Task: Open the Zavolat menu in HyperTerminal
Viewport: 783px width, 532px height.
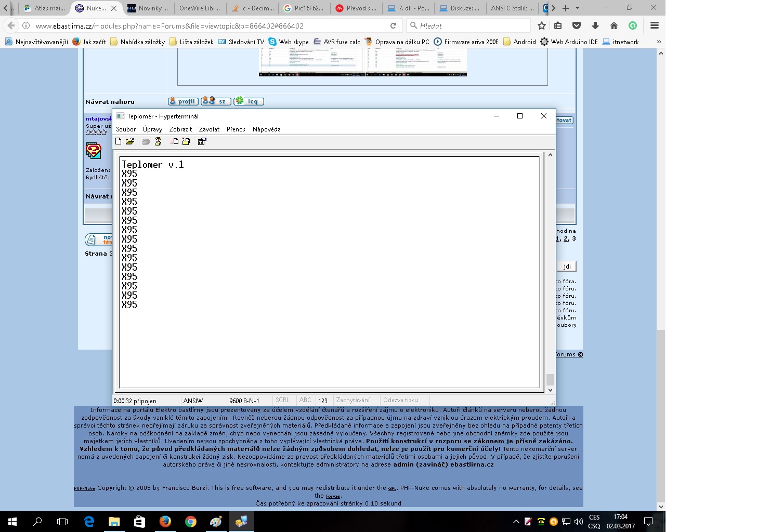Action: coord(209,129)
